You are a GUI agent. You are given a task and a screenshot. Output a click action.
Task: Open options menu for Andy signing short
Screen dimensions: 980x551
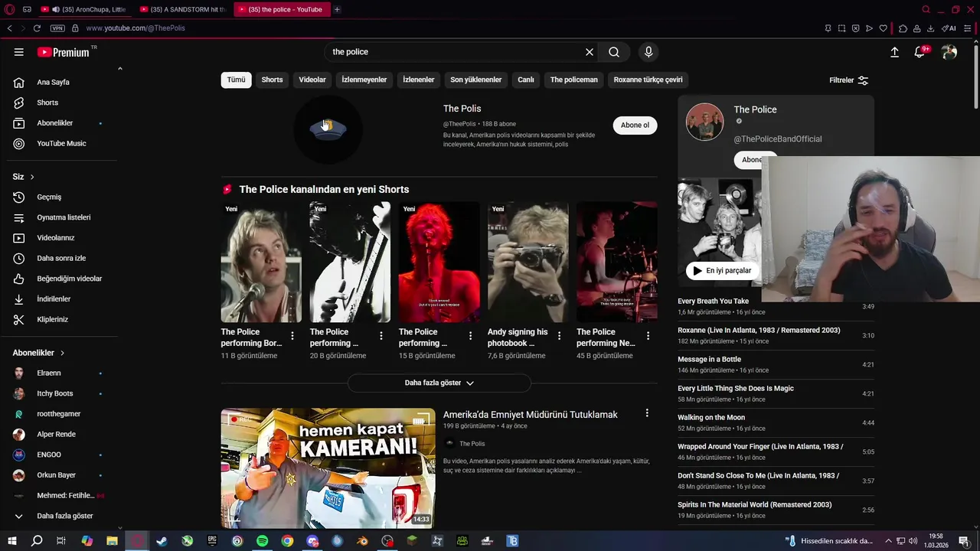559,336
